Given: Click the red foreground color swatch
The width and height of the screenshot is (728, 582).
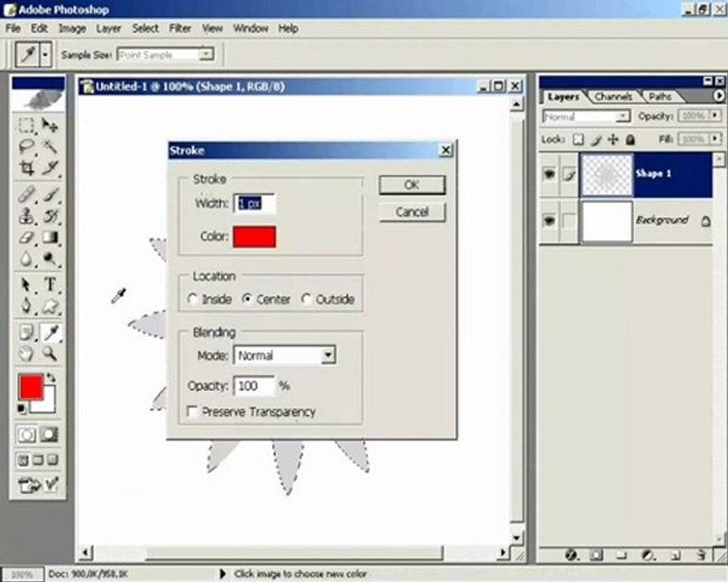Looking at the screenshot, I should point(31,387).
